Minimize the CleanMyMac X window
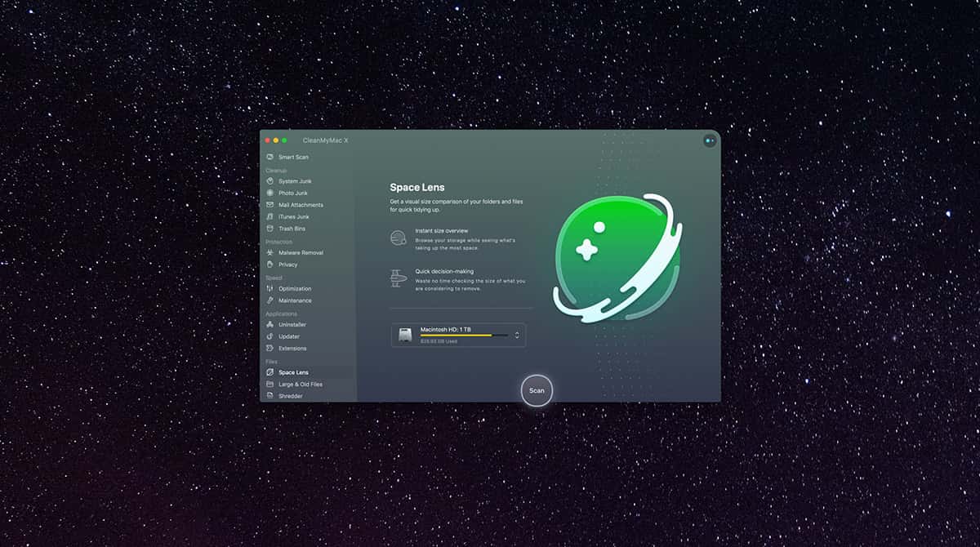 [276, 140]
